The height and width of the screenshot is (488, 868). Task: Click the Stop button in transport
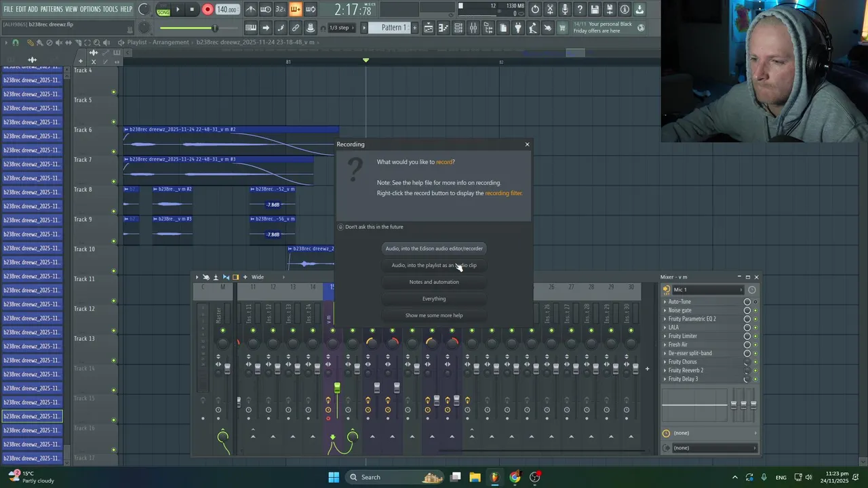pos(193,9)
